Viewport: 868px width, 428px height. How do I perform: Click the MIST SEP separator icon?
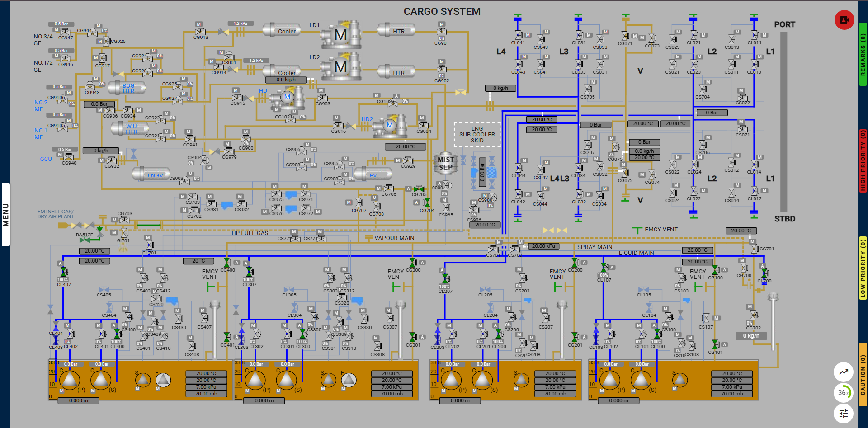pyautogui.click(x=446, y=163)
